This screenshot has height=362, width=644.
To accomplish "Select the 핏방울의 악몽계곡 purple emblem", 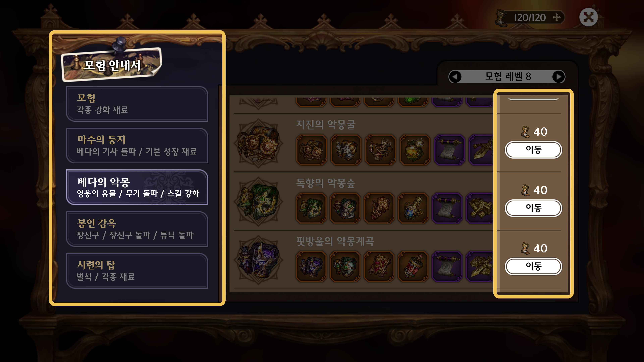I will [258, 260].
